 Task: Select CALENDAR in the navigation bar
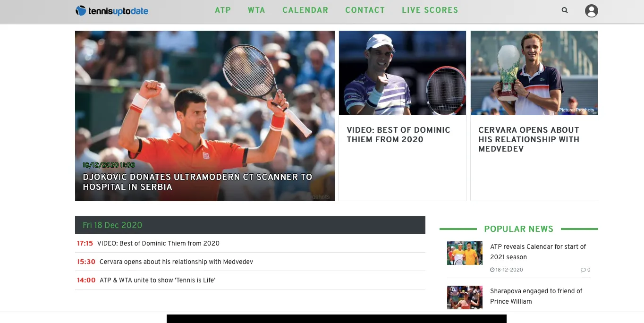305,10
